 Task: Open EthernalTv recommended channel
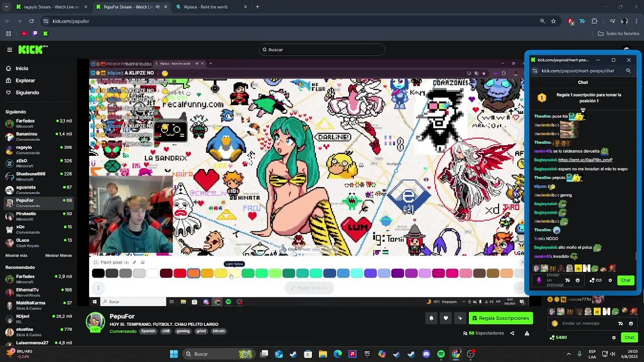point(38,292)
